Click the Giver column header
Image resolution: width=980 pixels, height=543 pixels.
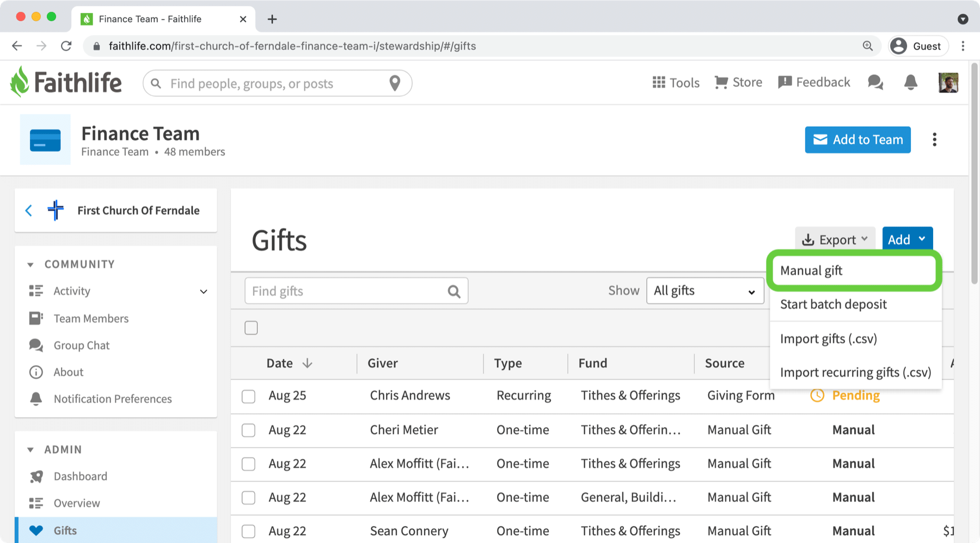383,363
